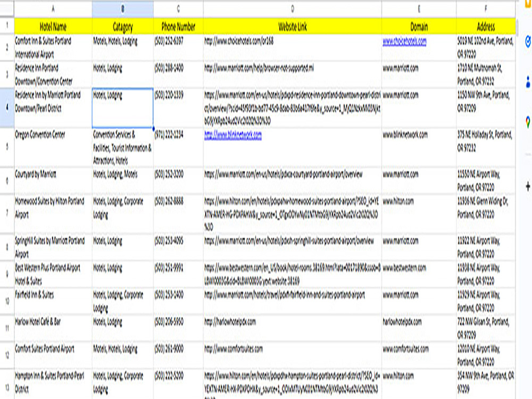Select address '5019 NE 102nd Ave' cell
532x399 pixels.
coord(486,48)
